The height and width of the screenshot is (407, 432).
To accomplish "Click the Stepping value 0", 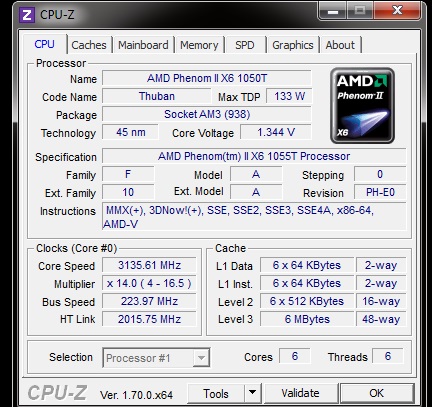I will [380, 174].
